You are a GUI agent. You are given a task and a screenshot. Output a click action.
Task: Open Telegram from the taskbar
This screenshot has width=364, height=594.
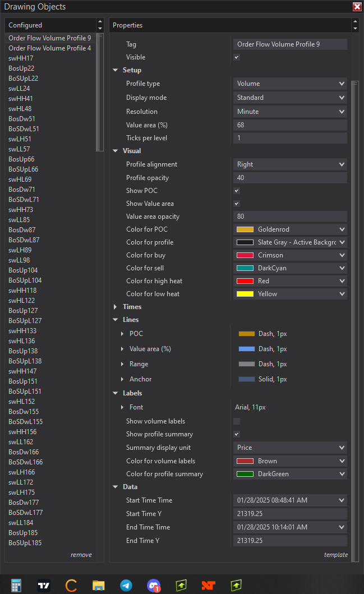pos(126,585)
